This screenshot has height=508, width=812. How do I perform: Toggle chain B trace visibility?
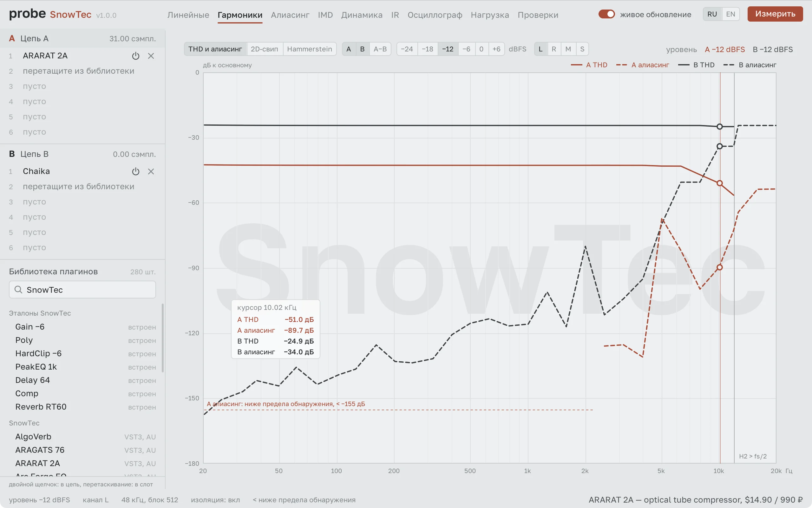tap(362, 49)
